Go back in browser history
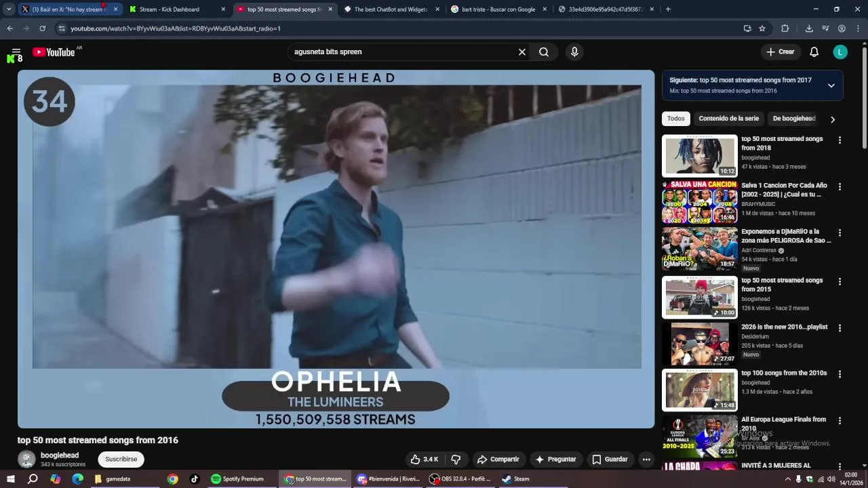This screenshot has width=868, height=488. (x=9, y=28)
